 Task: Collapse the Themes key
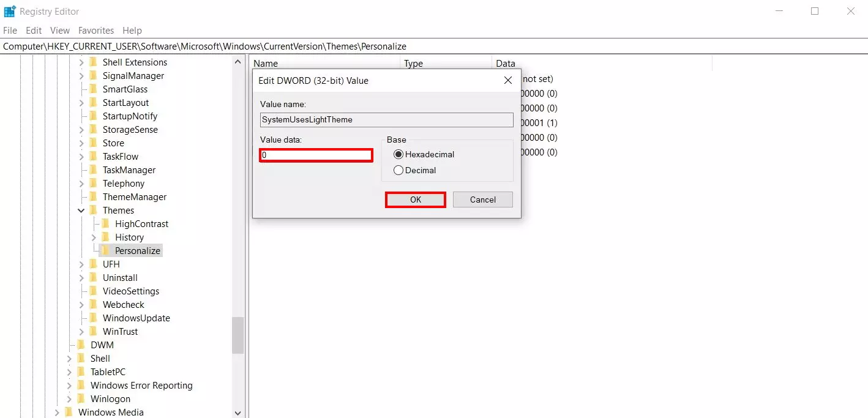[81, 211]
